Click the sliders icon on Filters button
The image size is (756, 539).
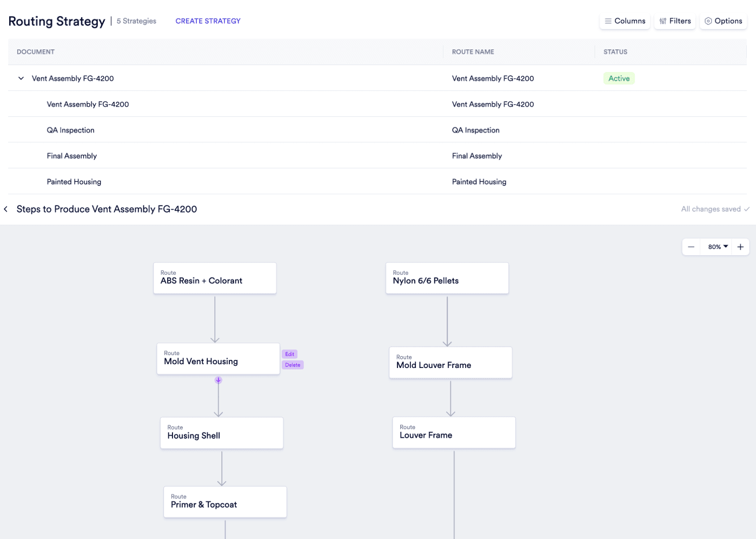[662, 21]
